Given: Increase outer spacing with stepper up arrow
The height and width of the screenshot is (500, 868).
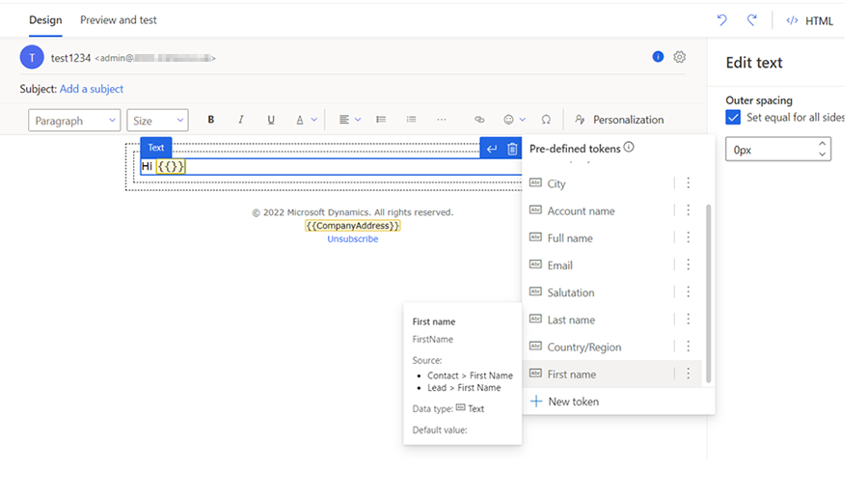Looking at the screenshot, I should [x=822, y=144].
